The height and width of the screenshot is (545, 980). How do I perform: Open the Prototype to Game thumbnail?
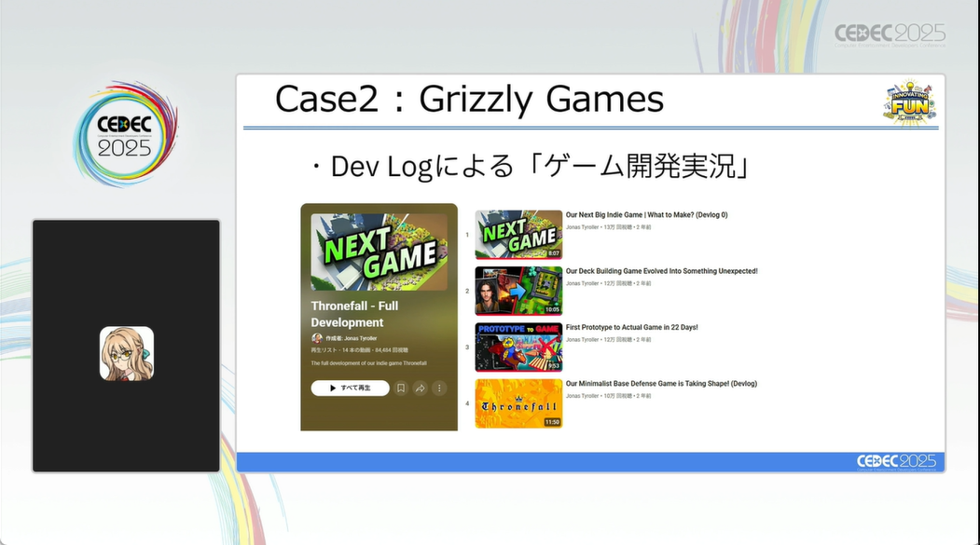pyautogui.click(x=518, y=347)
